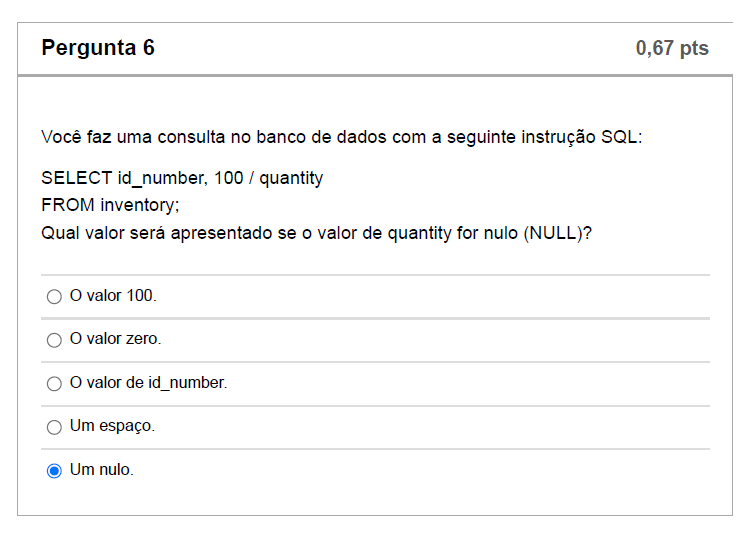Click the "Pergunta 6" heading
Image resolution: width=748 pixels, height=534 pixels.
(x=98, y=48)
